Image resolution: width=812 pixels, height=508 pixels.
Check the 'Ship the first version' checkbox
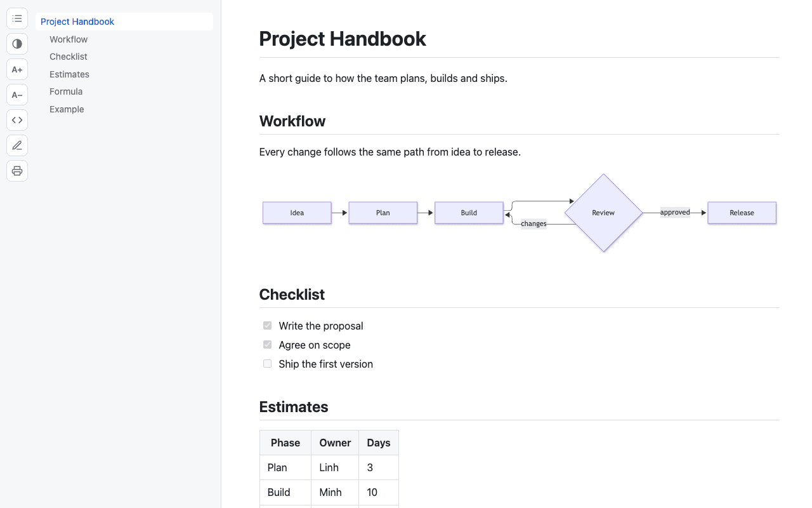coord(267,364)
